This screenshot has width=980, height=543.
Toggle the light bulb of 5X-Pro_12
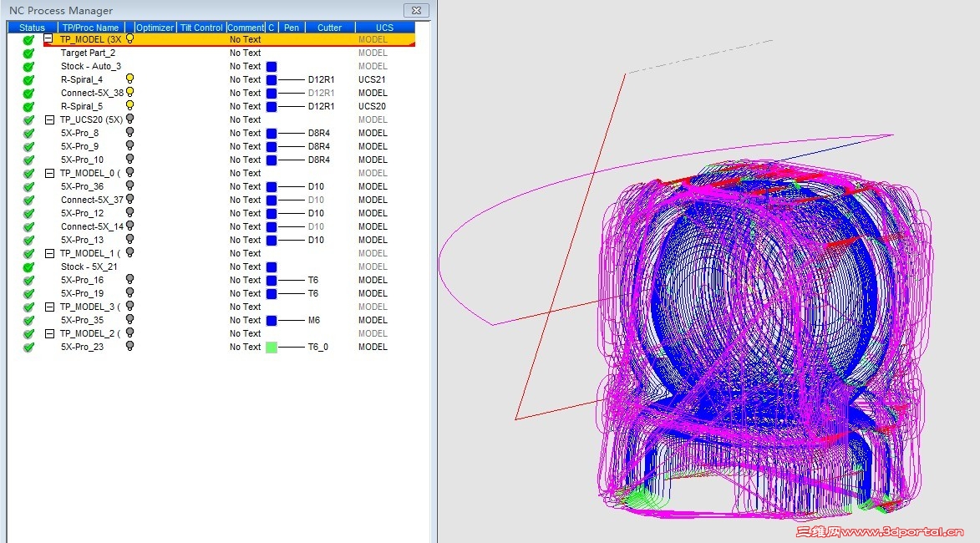[x=130, y=212]
